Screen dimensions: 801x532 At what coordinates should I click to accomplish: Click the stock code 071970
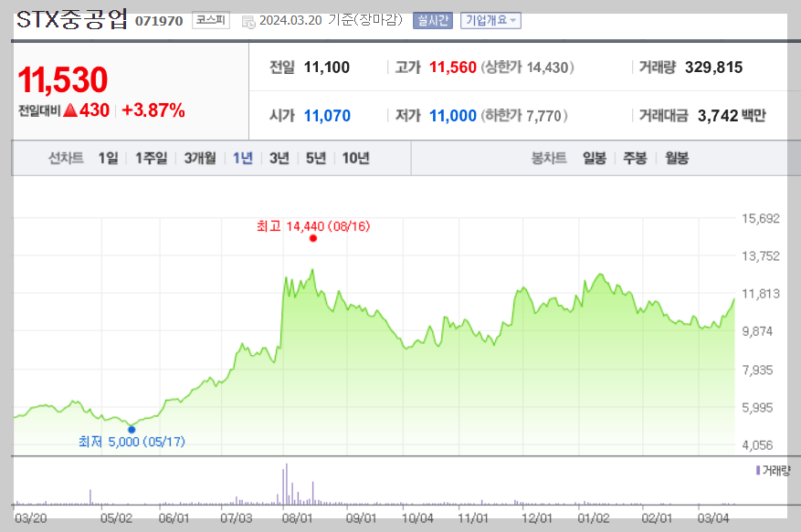tap(159, 21)
